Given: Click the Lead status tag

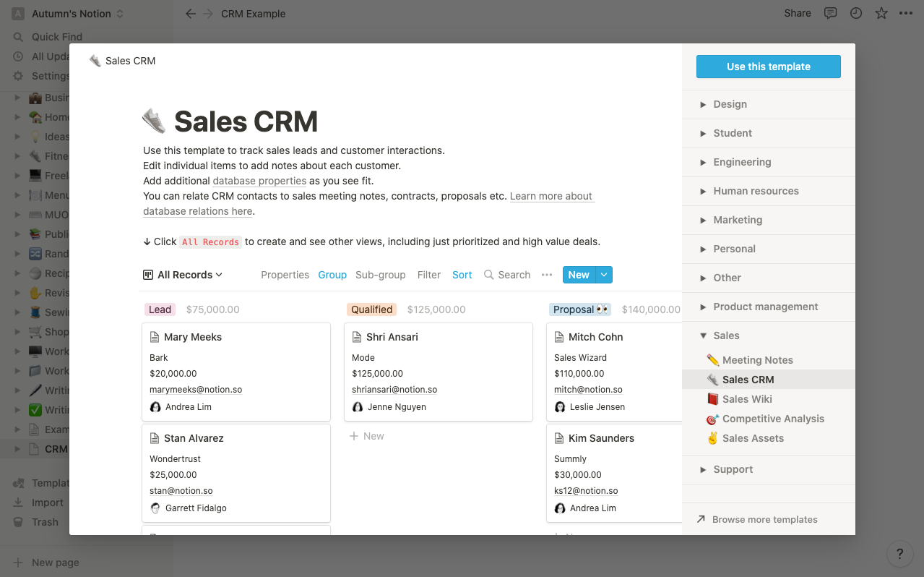Looking at the screenshot, I should [160, 309].
